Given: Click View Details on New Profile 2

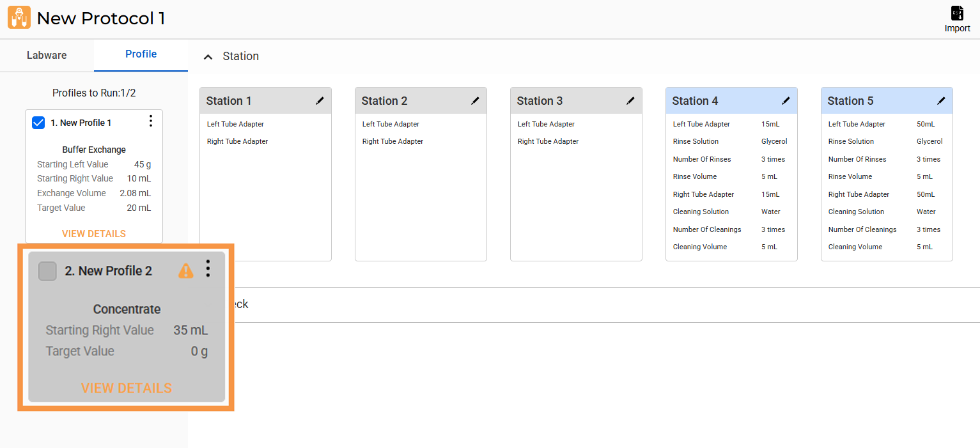Looking at the screenshot, I should click(126, 388).
